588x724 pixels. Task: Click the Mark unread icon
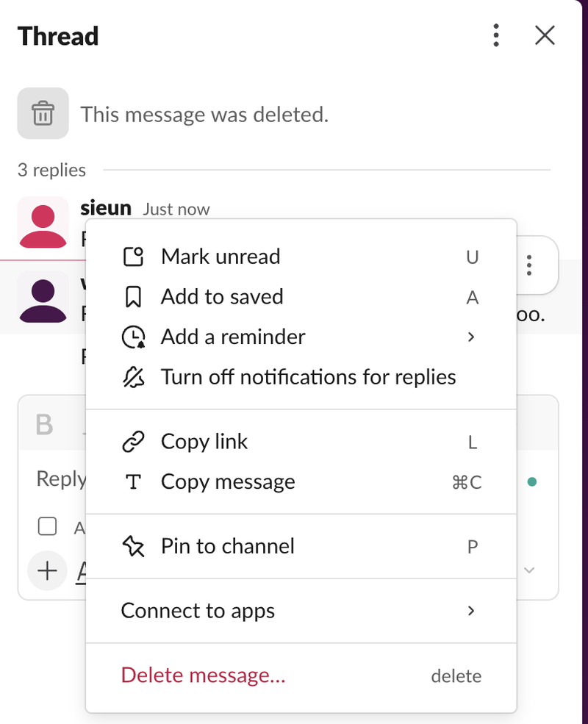(133, 257)
